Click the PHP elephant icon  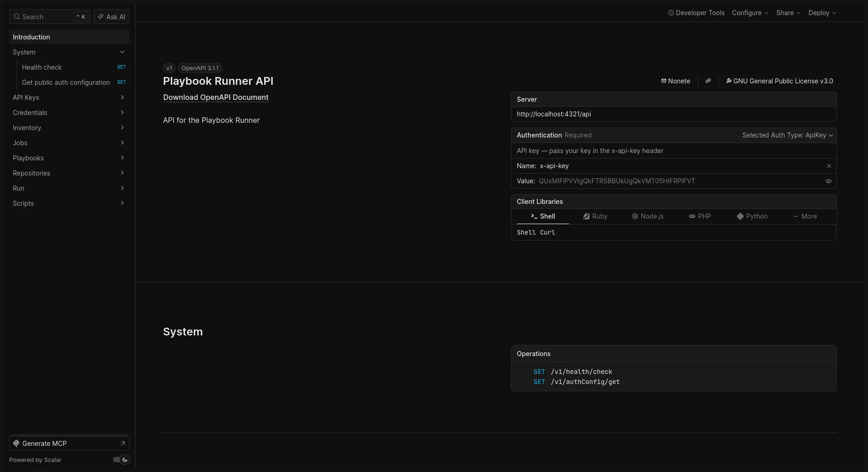tap(692, 216)
